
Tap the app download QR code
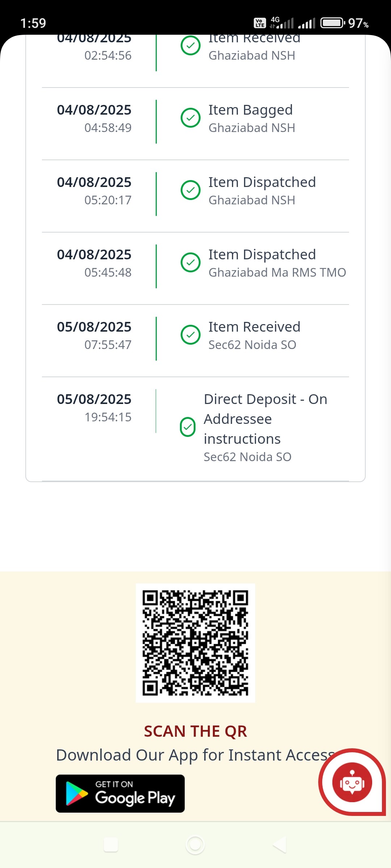[x=195, y=643]
